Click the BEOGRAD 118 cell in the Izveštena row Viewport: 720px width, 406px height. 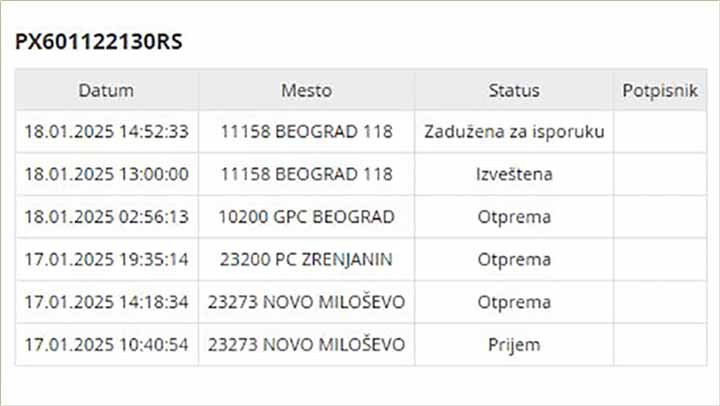tap(306, 174)
